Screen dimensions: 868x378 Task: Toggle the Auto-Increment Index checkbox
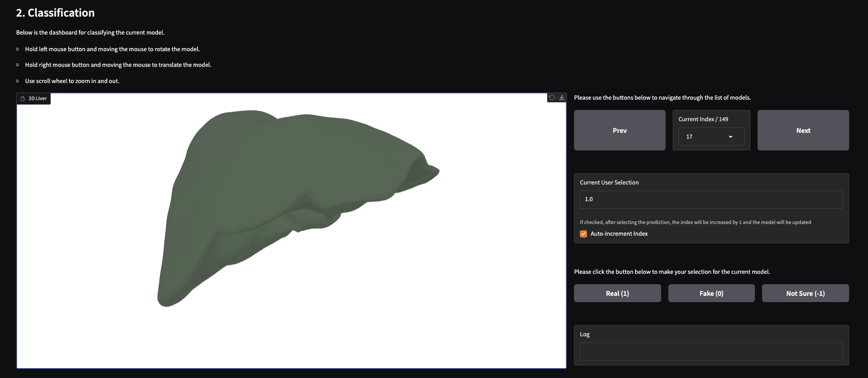point(583,234)
